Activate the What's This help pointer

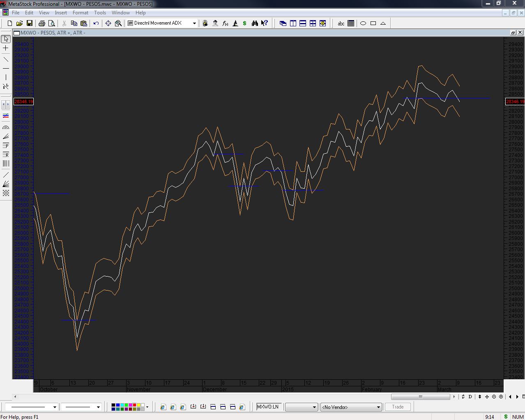tap(265, 23)
